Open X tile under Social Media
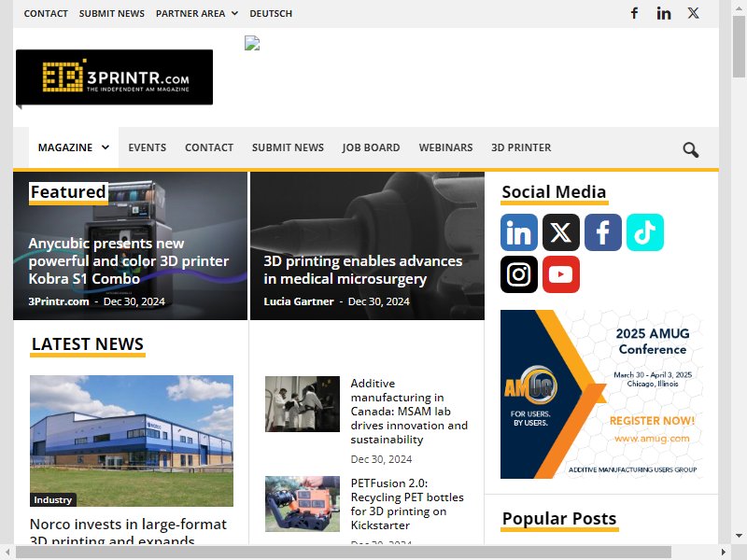Viewport: 747px width, 560px height. pyautogui.click(x=561, y=232)
